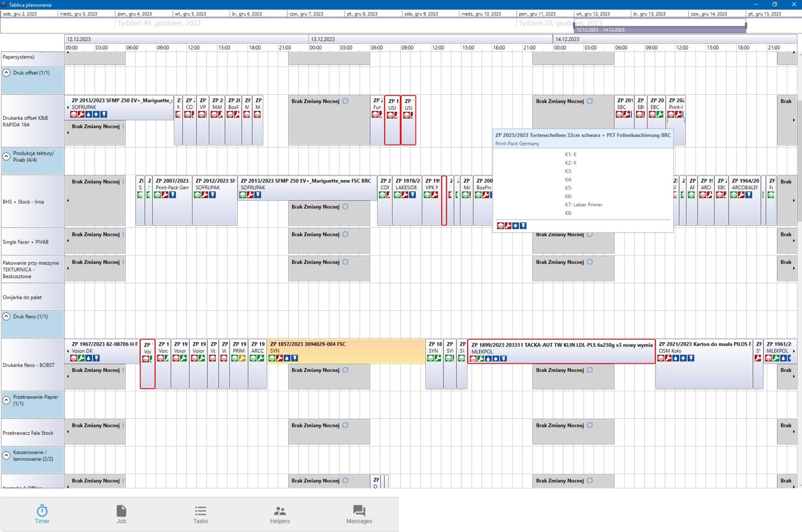802x532 pixels.
Task: Open Messages from the bottom toolbar
Action: click(x=359, y=513)
